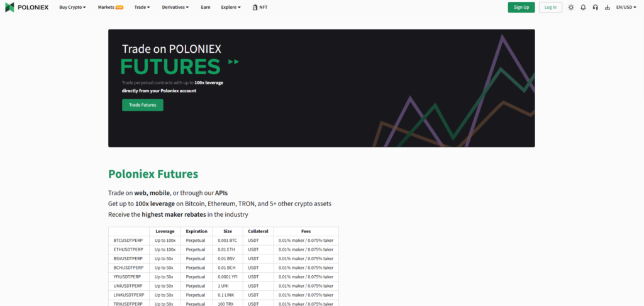
Task: Click the YFIUSDTPERP table cell
Action: pyautogui.click(x=129, y=277)
